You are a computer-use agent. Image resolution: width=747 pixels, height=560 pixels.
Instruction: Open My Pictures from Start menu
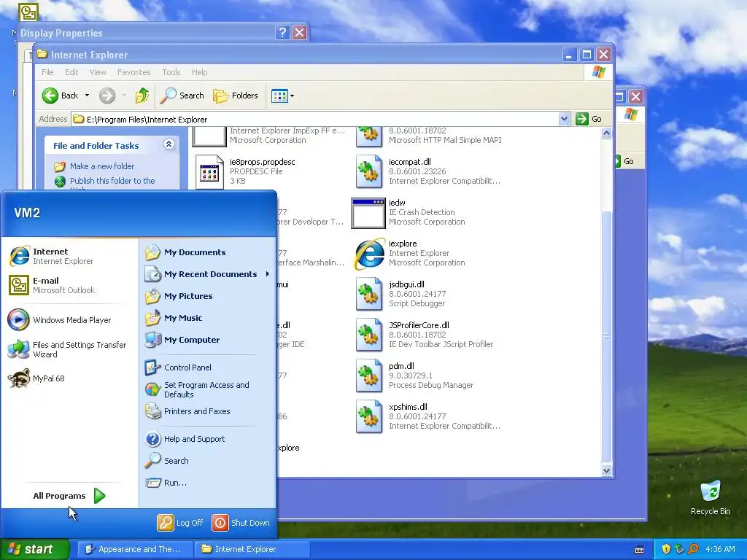click(179, 296)
